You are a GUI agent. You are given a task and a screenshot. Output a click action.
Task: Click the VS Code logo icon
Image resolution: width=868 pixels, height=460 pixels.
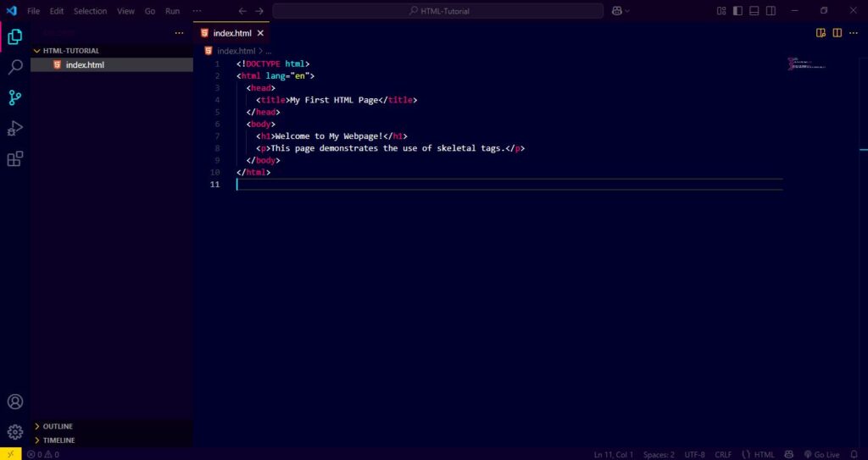tap(11, 10)
